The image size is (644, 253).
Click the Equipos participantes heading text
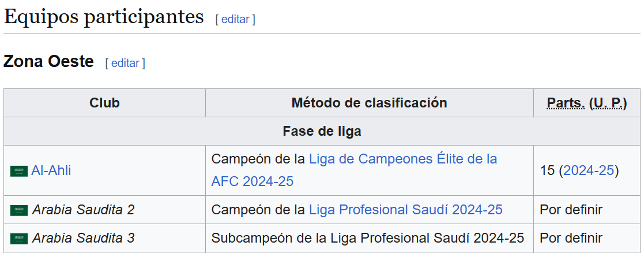pyautogui.click(x=104, y=17)
